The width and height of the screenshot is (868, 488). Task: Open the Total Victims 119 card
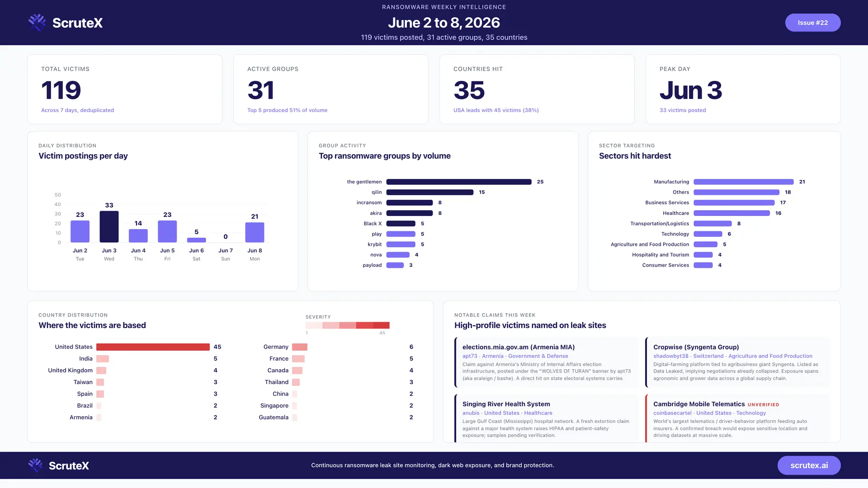point(125,89)
